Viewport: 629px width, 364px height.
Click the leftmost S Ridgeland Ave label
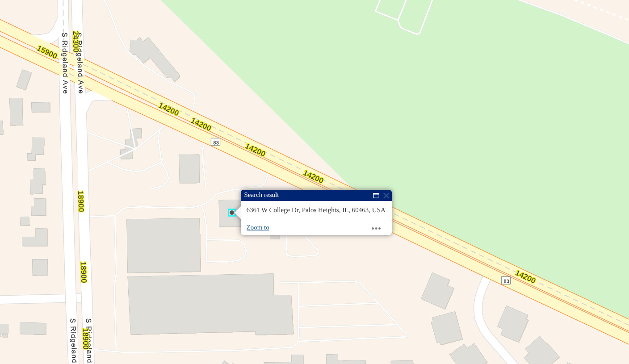point(65,63)
